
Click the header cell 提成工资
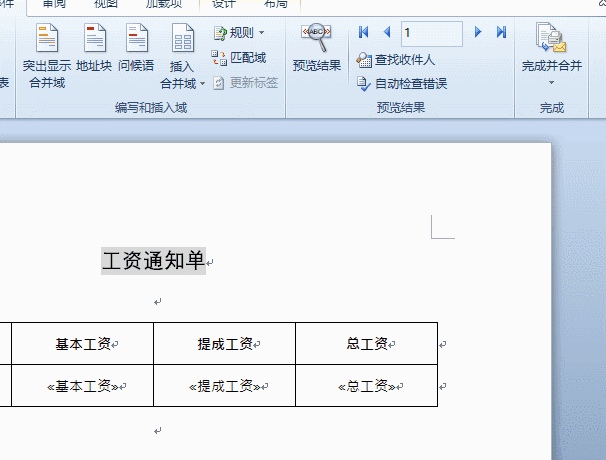(x=225, y=344)
